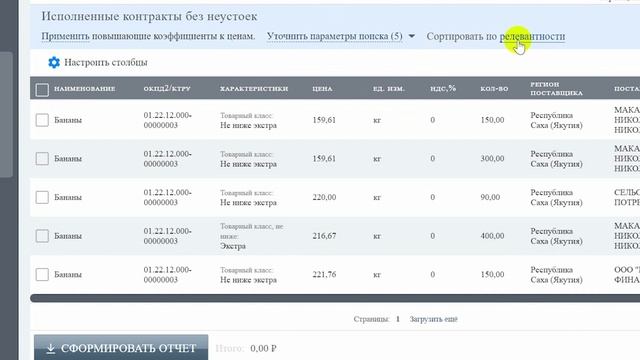Screen dimensions: 640x360
Task: Click price cell 216,67
Action: [x=324, y=236]
